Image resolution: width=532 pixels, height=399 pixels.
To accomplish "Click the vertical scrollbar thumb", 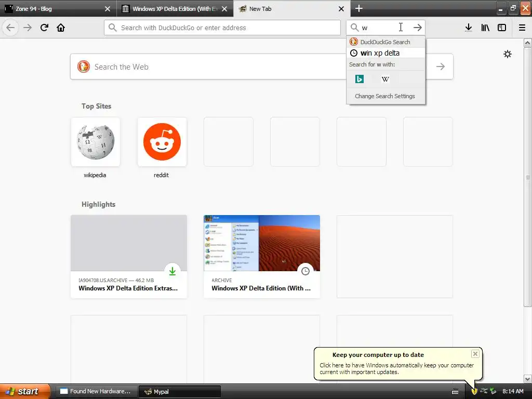I will (x=527, y=177).
